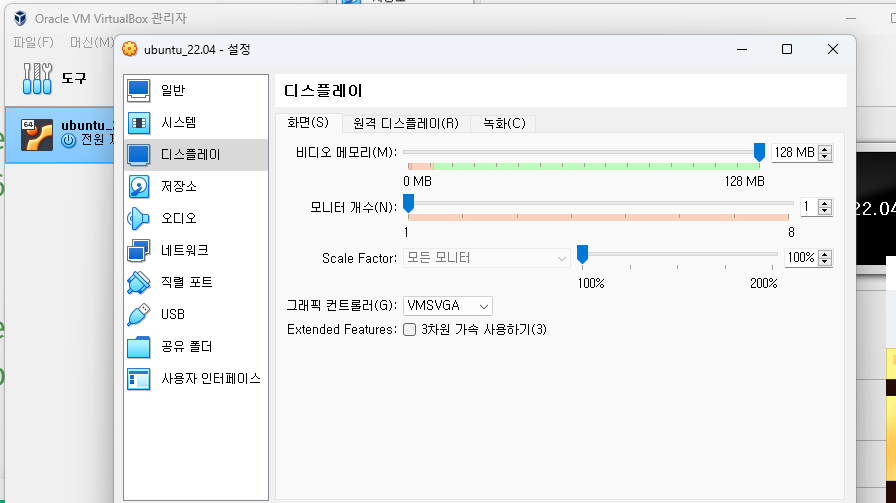This screenshot has height=503, width=896.
Task: Open the 그래픽 컨트롤러 VMSVGA dropdown
Action: click(x=447, y=306)
